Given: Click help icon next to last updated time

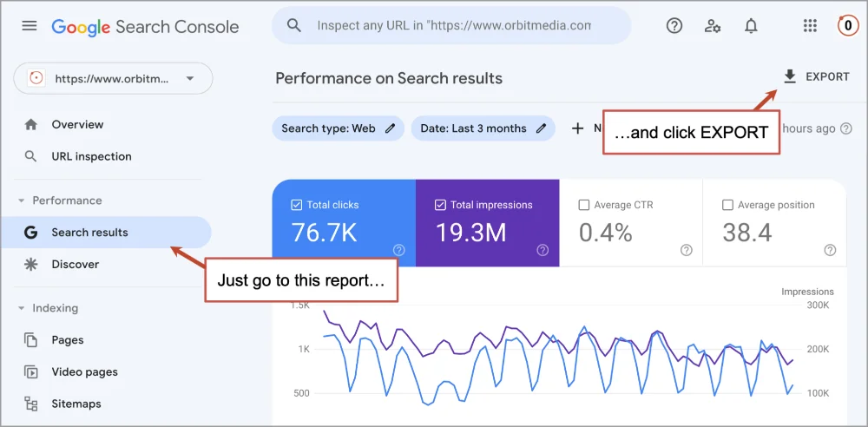Looking at the screenshot, I should (845, 128).
